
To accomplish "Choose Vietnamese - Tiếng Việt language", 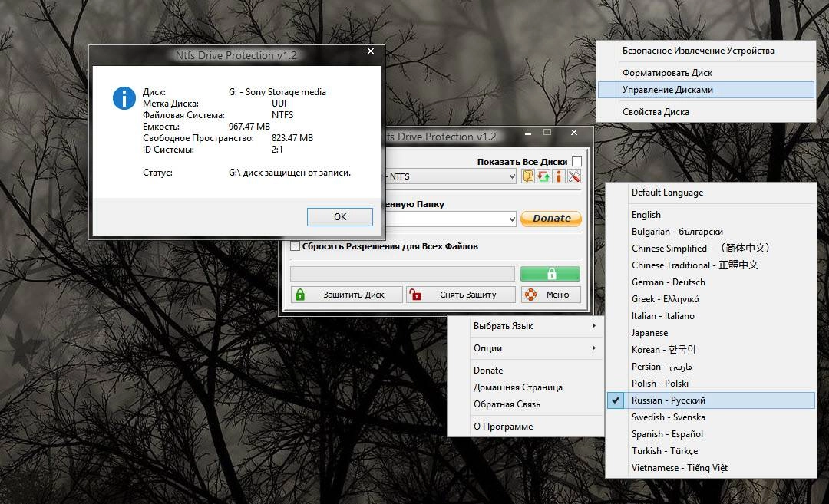I will [711, 468].
